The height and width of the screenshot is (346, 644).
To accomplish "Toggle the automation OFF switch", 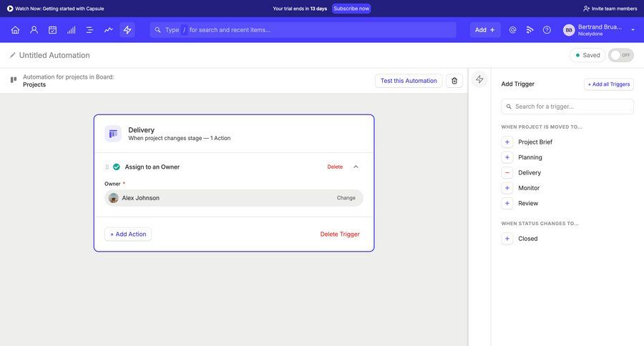I will coord(620,55).
